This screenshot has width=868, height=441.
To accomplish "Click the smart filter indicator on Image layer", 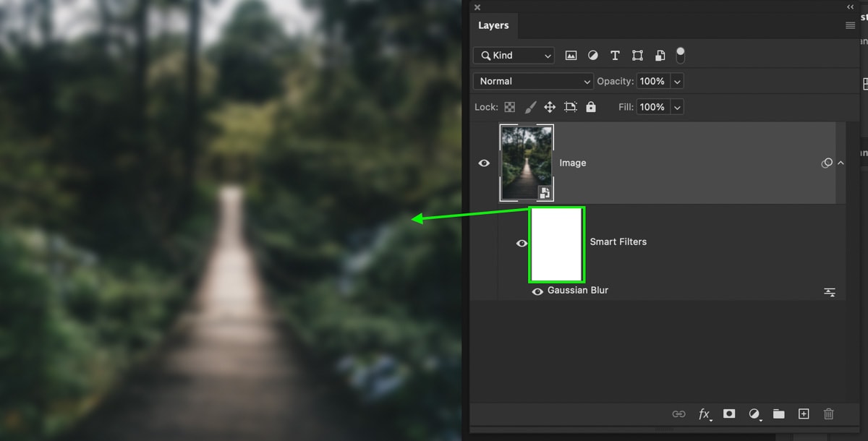I will pos(827,163).
